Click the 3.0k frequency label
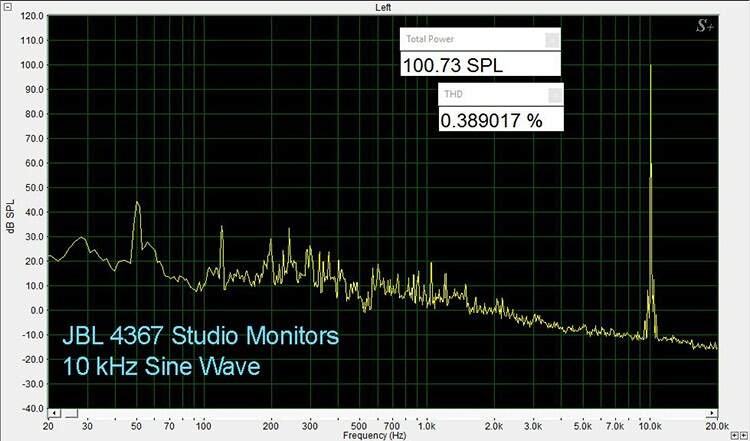The height and width of the screenshot is (441, 750). click(x=533, y=426)
